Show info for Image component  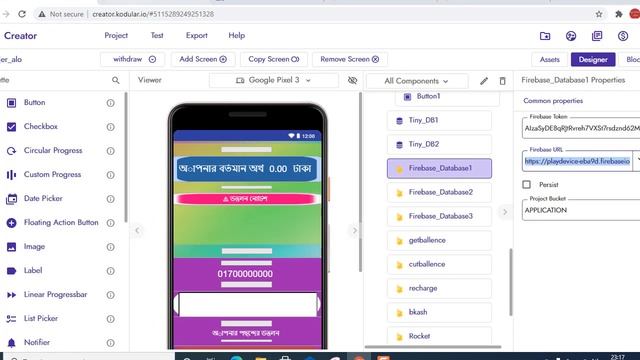coord(111,247)
